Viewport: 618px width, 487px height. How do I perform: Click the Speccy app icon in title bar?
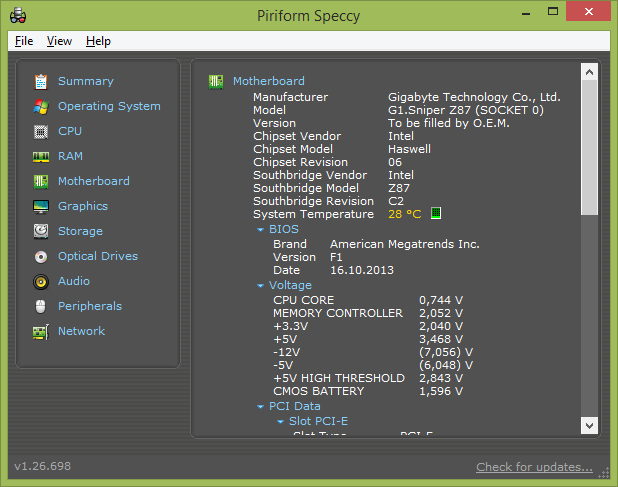pos(18,16)
